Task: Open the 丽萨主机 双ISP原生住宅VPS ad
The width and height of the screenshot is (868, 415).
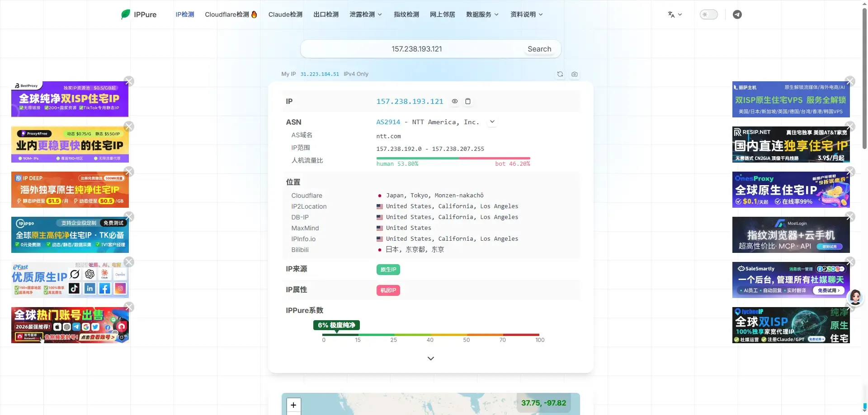Action: coord(791,99)
